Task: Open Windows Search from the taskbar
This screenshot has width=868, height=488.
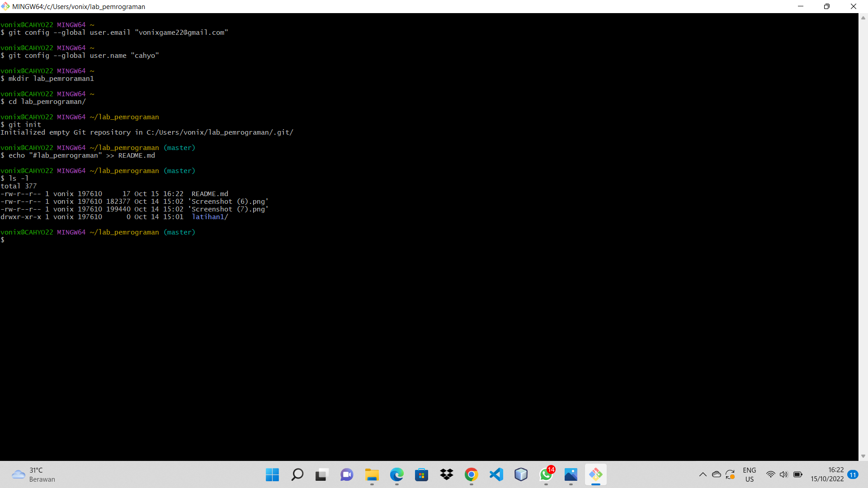Action: pos(297,475)
